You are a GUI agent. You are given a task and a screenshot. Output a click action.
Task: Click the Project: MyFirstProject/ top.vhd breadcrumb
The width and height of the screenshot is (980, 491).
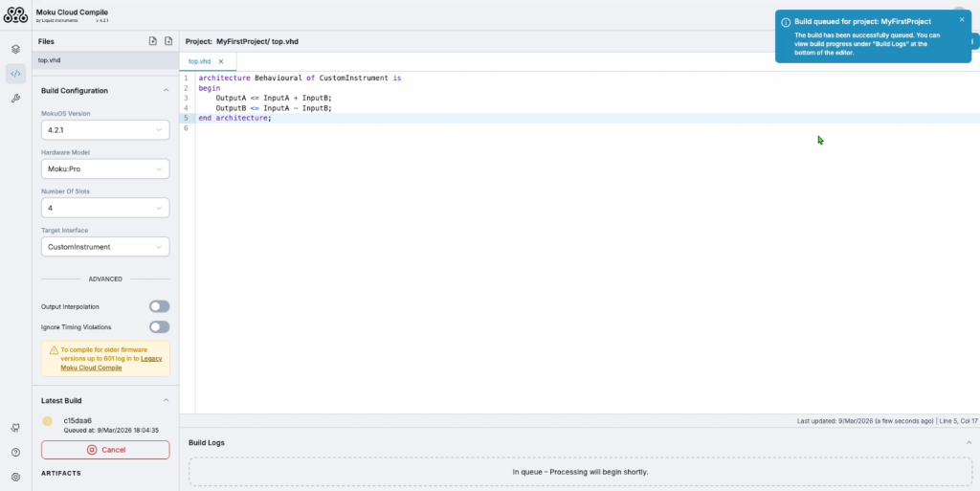pyautogui.click(x=242, y=41)
